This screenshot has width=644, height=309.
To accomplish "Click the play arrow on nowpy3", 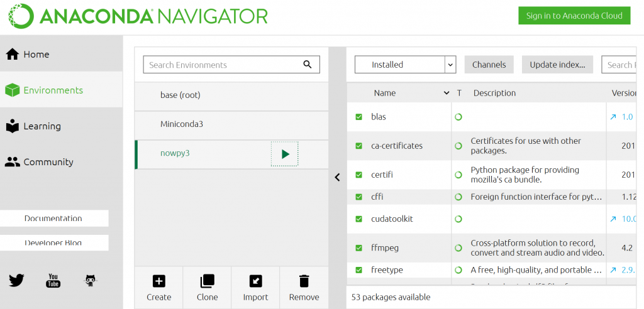I will pyautogui.click(x=285, y=154).
